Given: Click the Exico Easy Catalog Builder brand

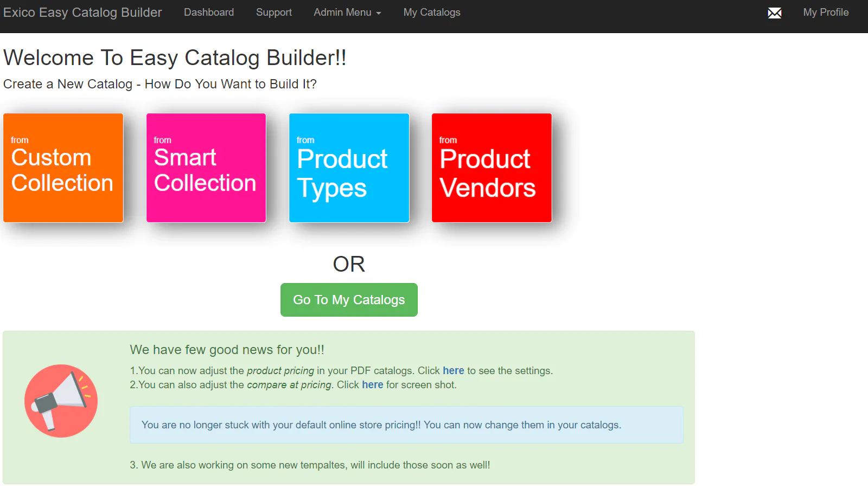Looking at the screenshot, I should pos(82,12).
